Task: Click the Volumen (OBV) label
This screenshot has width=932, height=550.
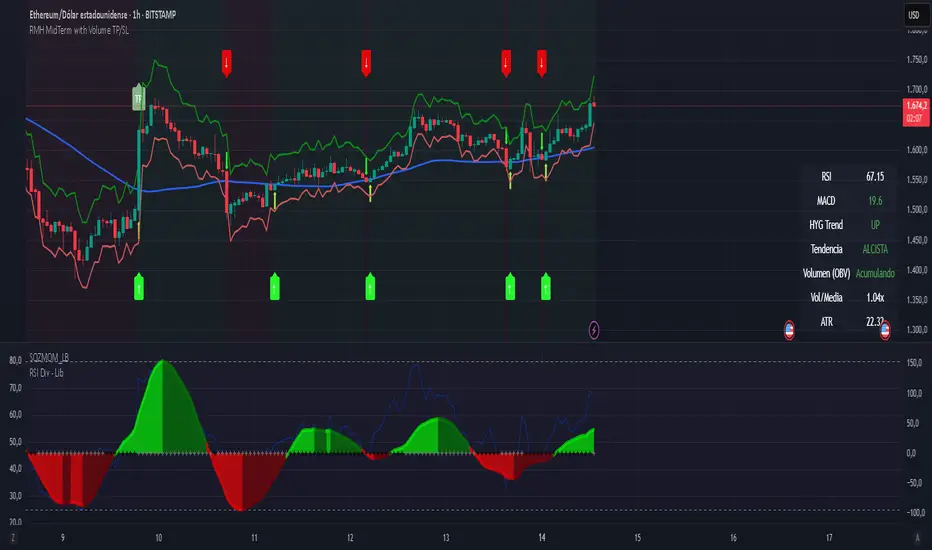Action: pyautogui.click(x=826, y=274)
